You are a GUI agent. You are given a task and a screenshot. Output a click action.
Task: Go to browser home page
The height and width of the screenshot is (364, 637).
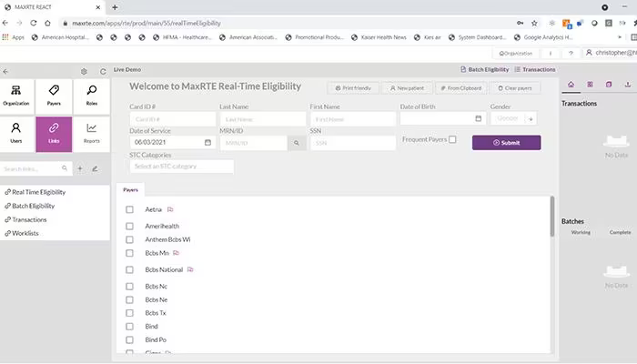[x=47, y=23]
